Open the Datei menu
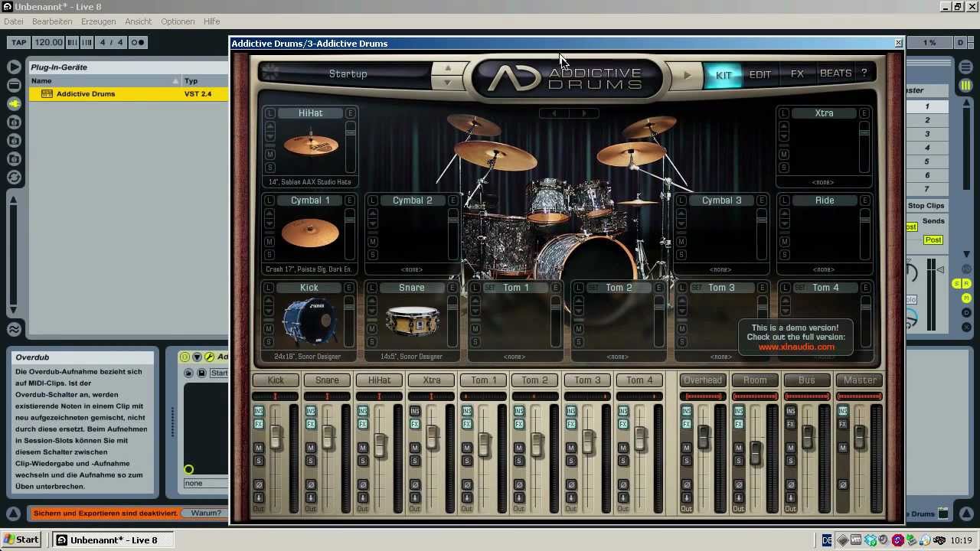The height and width of the screenshot is (551, 980). click(14, 21)
